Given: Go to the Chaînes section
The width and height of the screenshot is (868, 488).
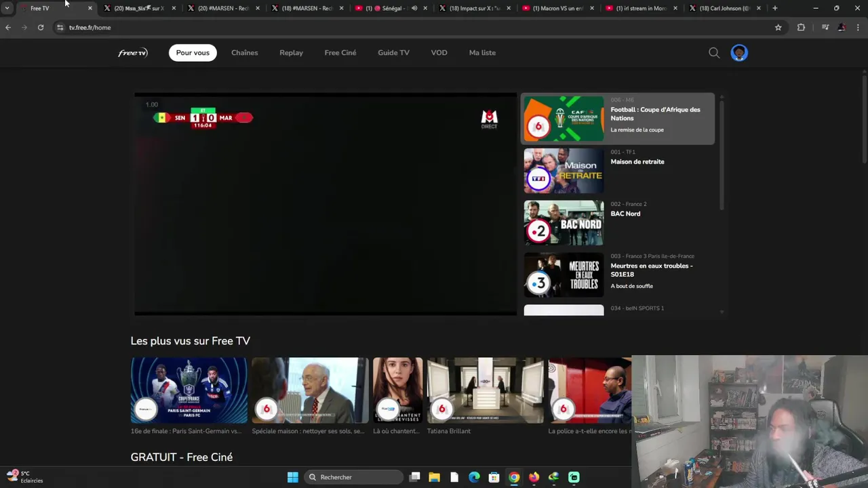Looking at the screenshot, I should click(244, 53).
